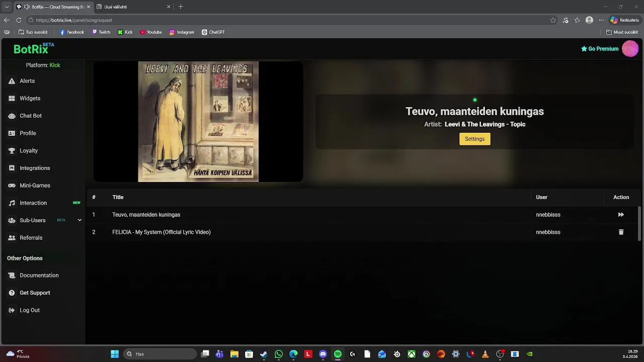Image resolution: width=644 pixels, height=362 pixels.
Task: Click user nnebbisss in the FELICIA row
Action: [548, 232]
